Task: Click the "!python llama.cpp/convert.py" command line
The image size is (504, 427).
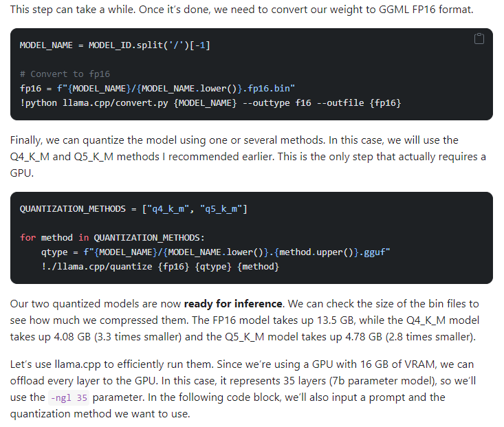Action: [x=210, y=102]
